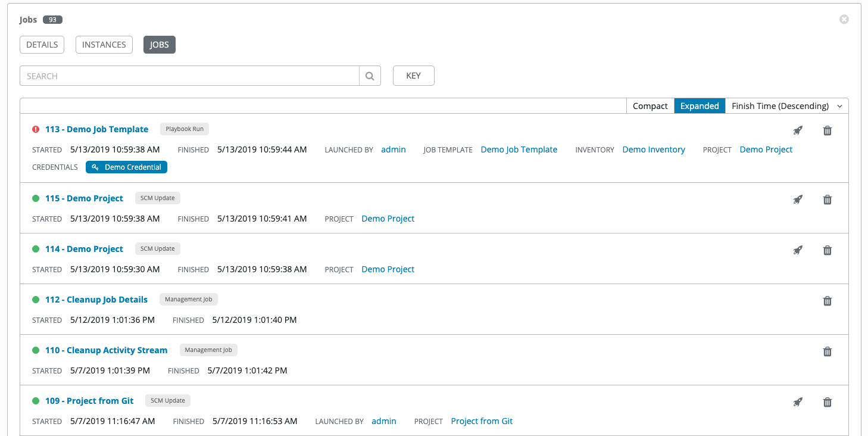Select the Expanded view toggle
This screenshot has height=436, width=868.
[x=700, y=106]
